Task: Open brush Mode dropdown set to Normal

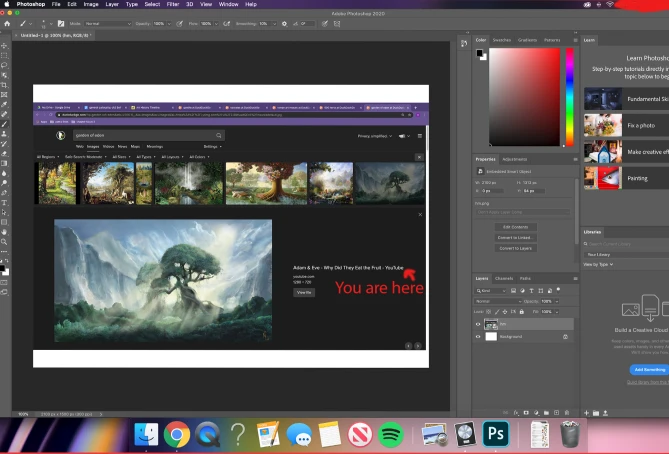Action: (x=108, y=24)
